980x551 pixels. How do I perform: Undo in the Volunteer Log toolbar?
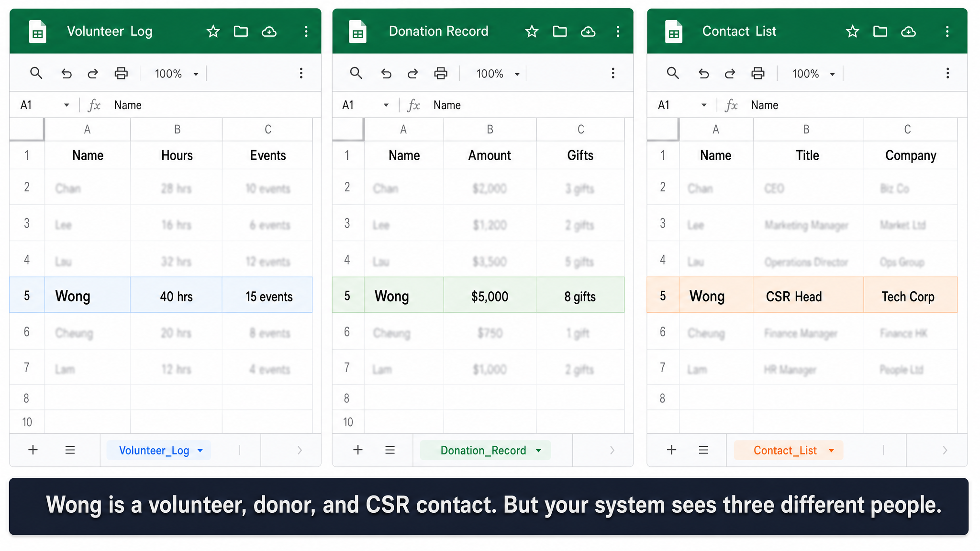tap(67, 73)
